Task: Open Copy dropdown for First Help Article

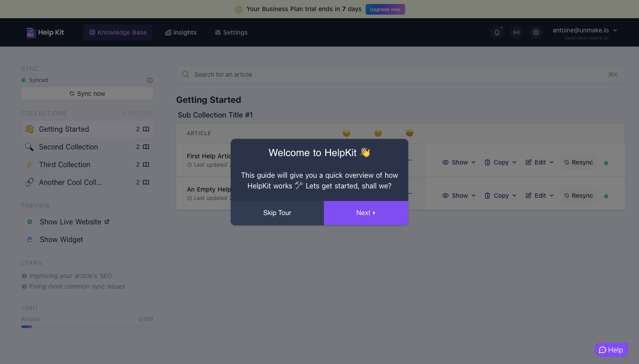Action: [x=501, y=162]
